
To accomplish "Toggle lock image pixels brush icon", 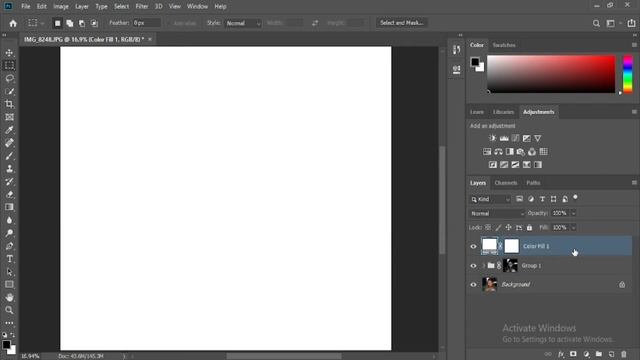I will point(498,227).
